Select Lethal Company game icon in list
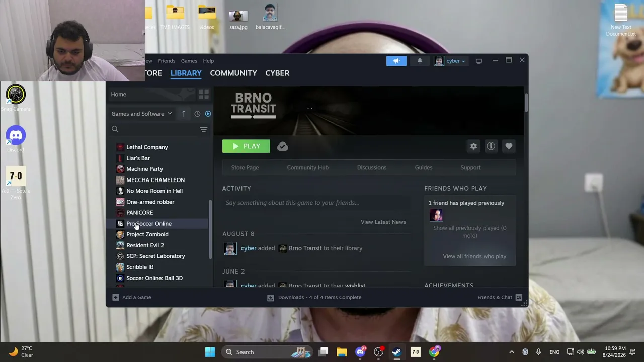The height and width of the screenshot is (362, 644). pos(120,147)
